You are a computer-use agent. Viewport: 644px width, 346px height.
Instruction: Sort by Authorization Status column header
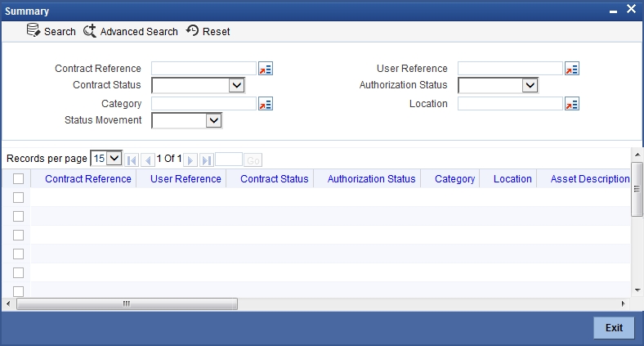[371, 179]
